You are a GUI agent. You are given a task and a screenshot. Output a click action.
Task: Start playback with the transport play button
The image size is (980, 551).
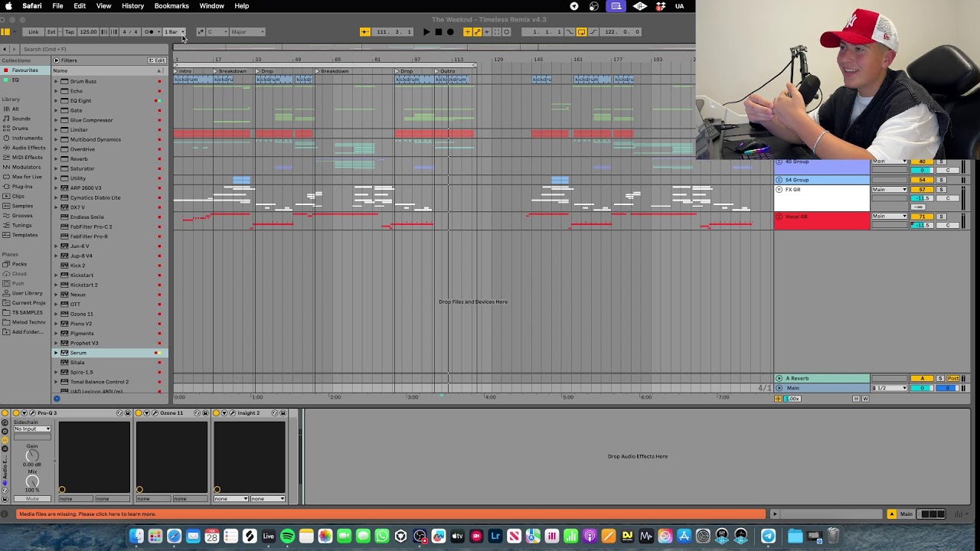point(426,32)
